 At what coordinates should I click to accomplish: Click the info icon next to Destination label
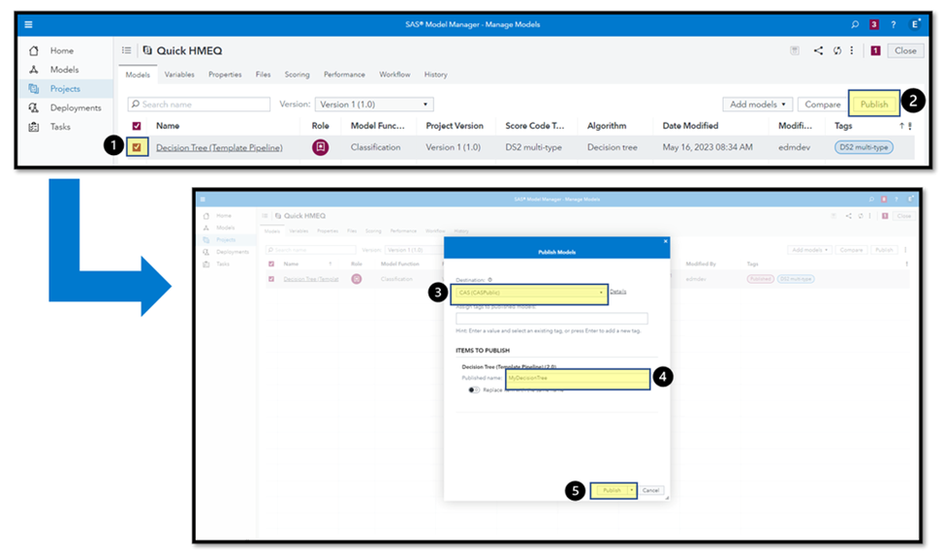(490, 279)
